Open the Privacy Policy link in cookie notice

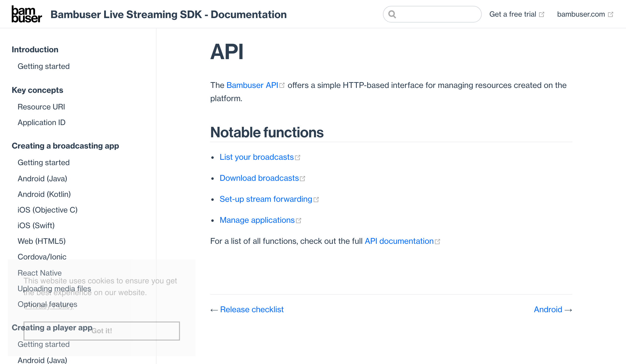(49, 306)
